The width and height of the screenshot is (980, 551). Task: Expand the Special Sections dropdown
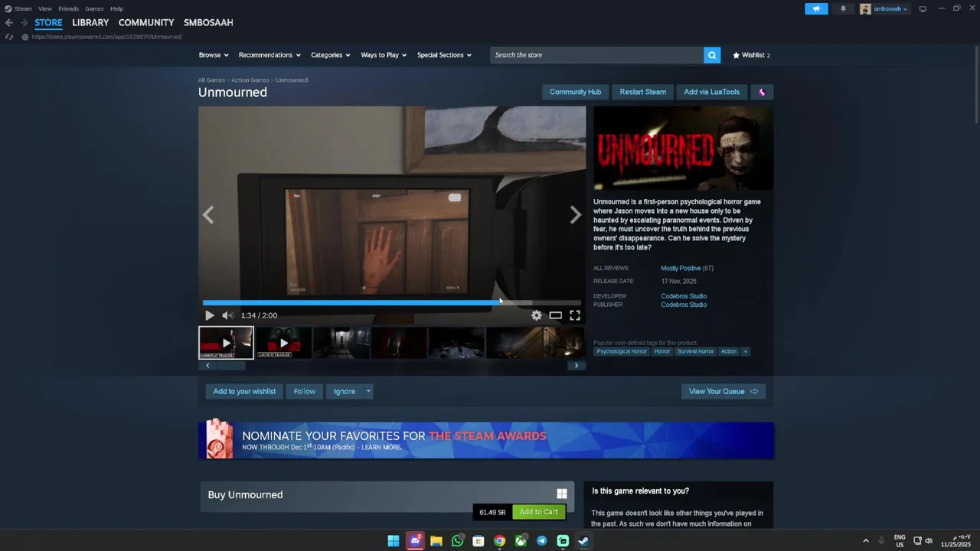[x=444, y=55]
